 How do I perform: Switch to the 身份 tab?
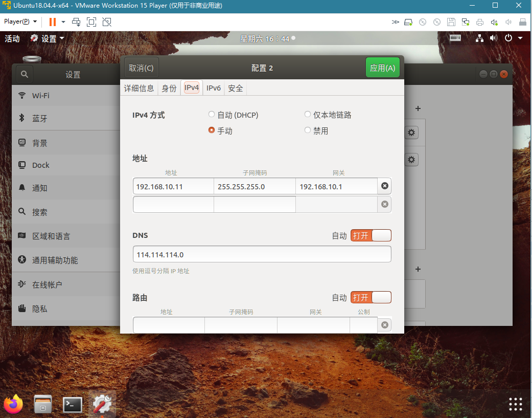click(x=169, y=89)
